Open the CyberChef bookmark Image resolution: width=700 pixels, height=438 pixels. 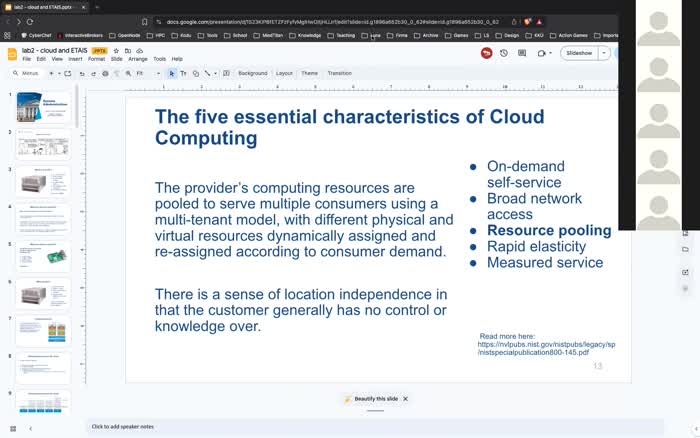[x=36, y=35]
